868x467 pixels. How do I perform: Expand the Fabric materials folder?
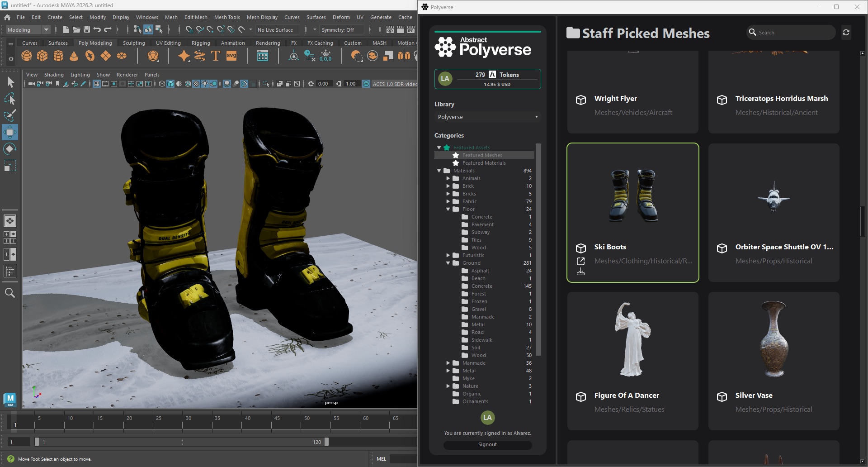coord(448,201)
